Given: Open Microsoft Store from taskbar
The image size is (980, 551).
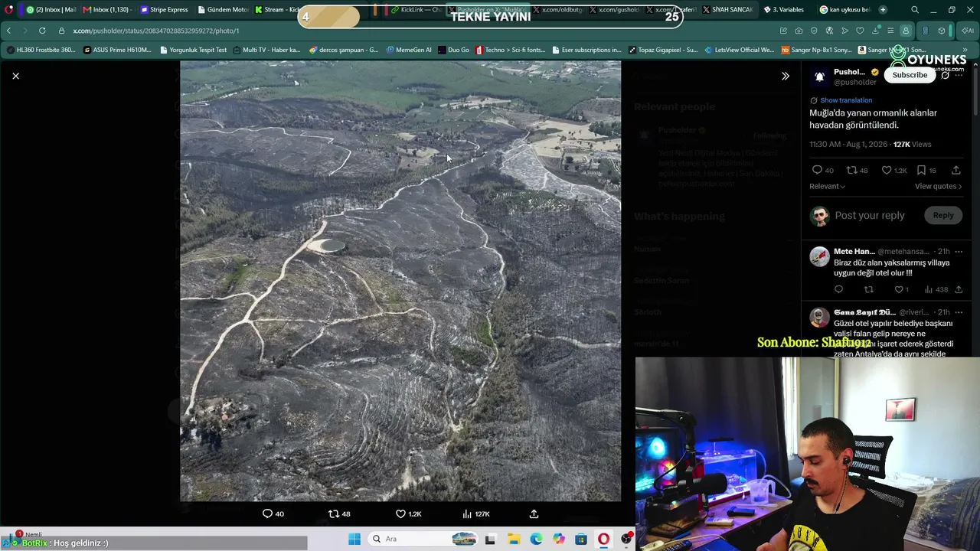Looking at the screenshot, I should click(581, 539).
